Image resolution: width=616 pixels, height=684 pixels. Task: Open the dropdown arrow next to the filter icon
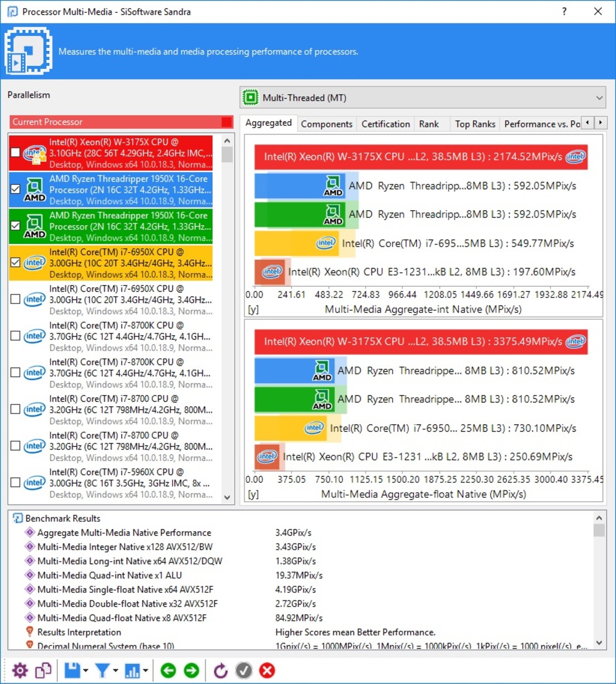tap(115, 671)
